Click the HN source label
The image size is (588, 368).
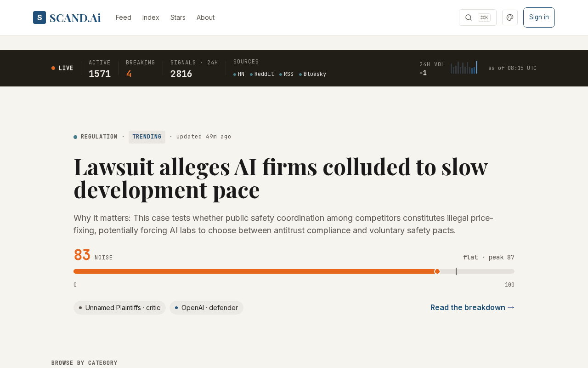coord(239,74)
